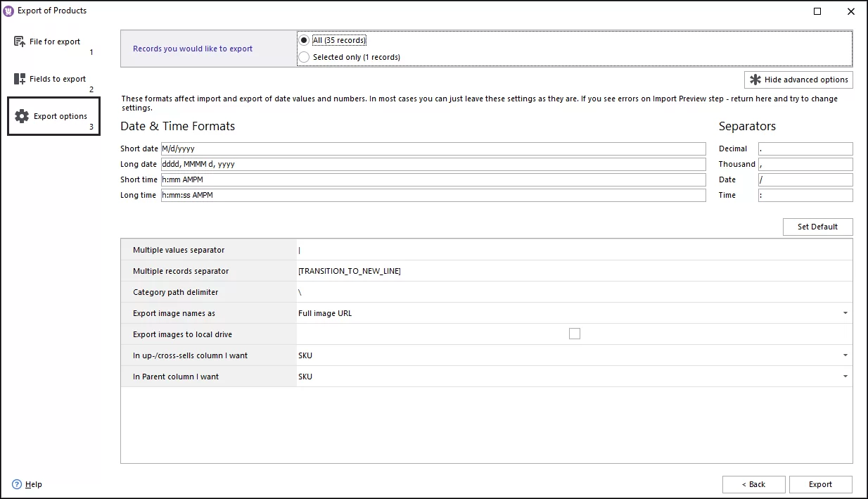Click the Decimal separator input field
The image size is (868, 499).
(805, 149)
